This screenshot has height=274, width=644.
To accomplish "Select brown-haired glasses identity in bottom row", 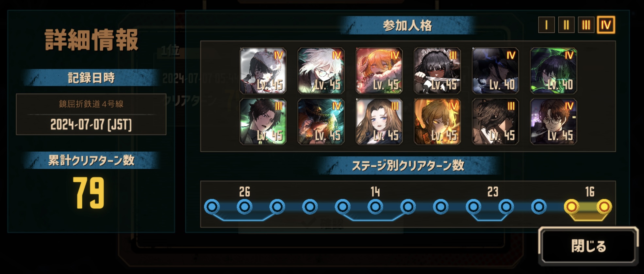I will [553, 122].
